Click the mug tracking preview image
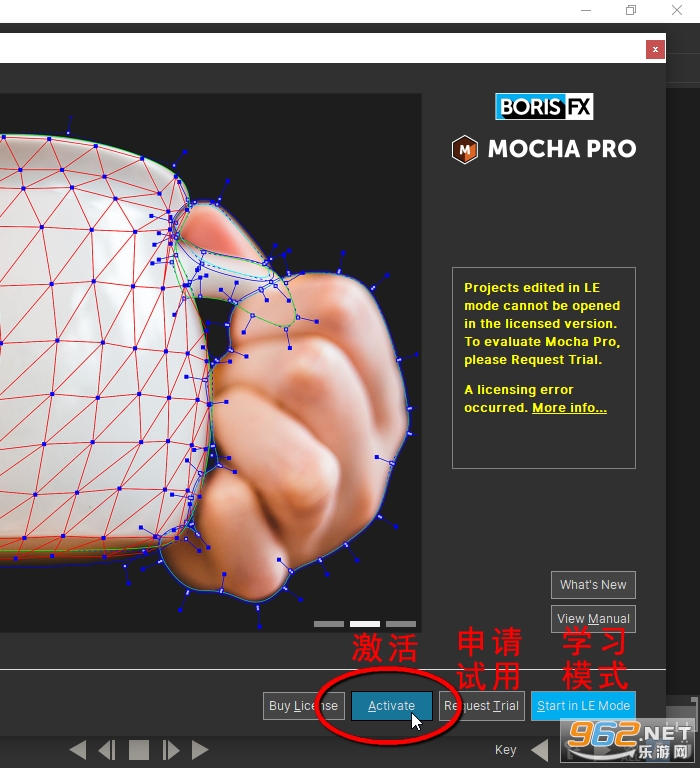 211,362
